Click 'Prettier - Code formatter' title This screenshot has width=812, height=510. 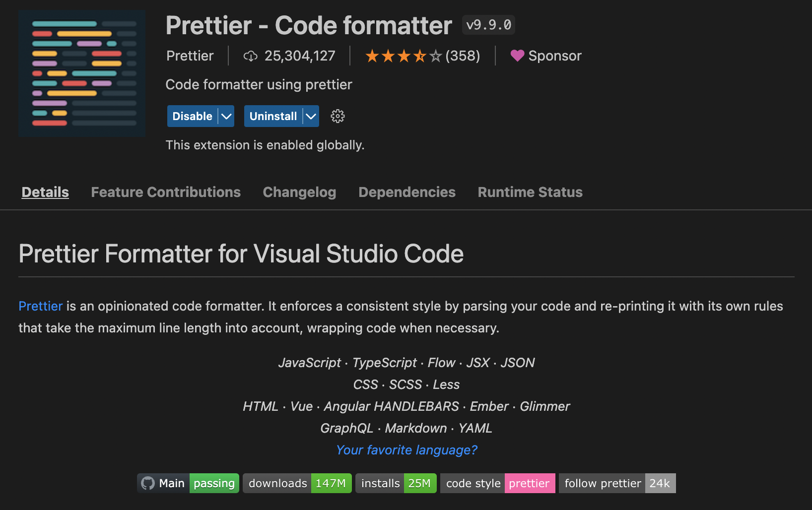309,25
